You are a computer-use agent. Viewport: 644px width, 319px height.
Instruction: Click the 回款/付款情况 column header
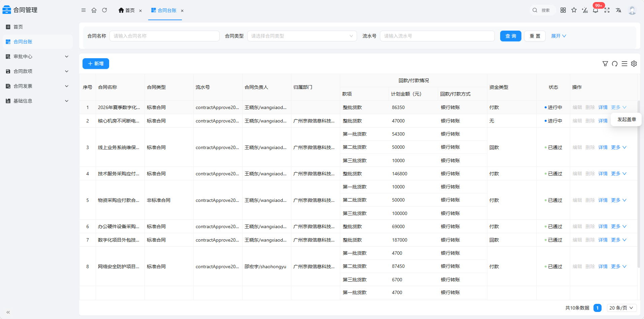click(414, 80)
